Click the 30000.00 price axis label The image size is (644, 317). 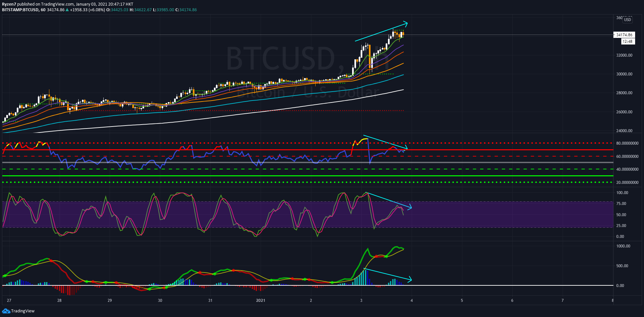tap(624, 74)
